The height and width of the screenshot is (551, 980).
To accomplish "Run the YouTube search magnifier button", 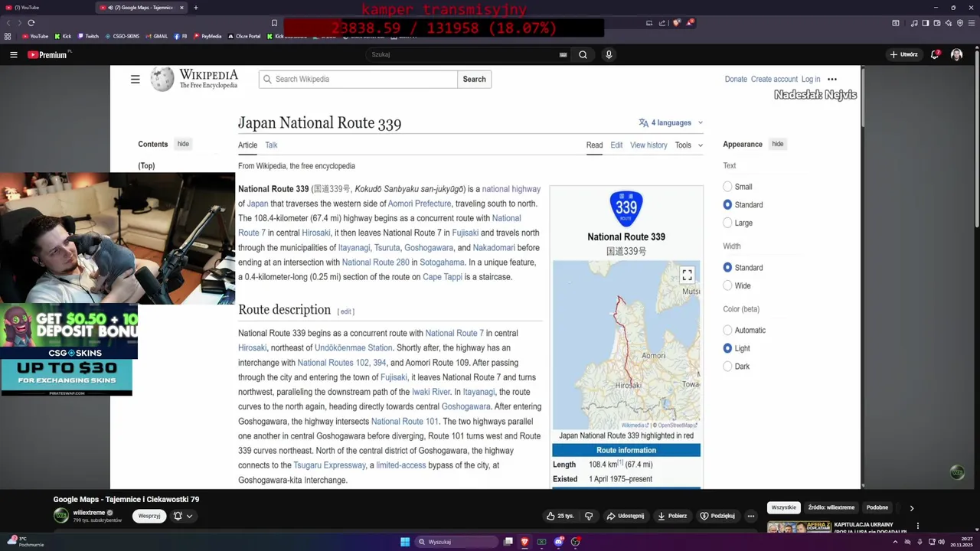I will [583, 54].
